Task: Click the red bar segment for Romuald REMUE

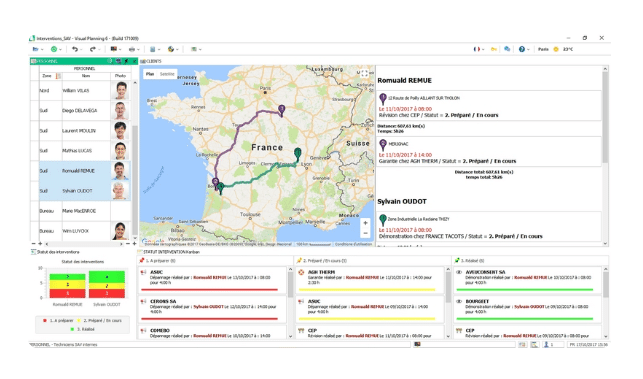Action: tap(67, 294)
